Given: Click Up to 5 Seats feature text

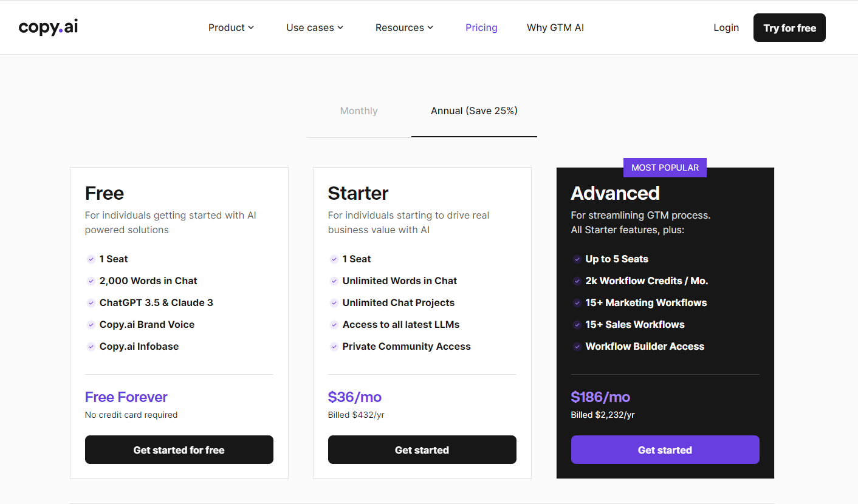Looking at the screenshot, I should tap(617, 259).
